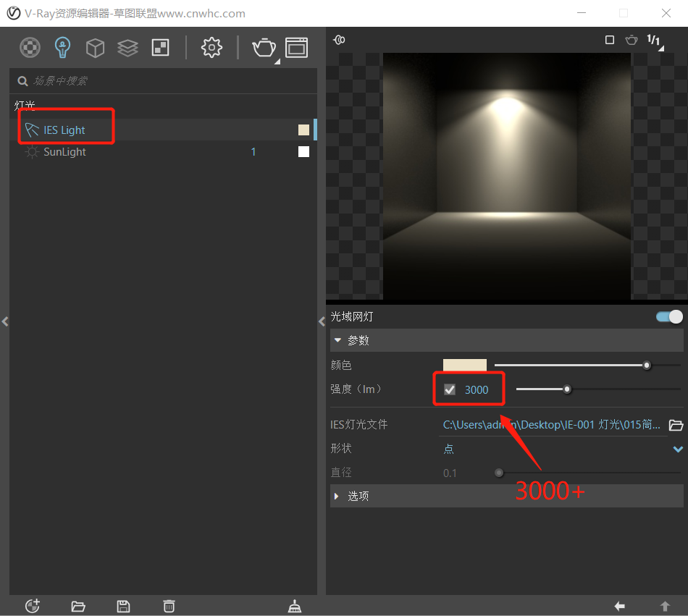This screenshot has height=616, width=688.
Task: Collapse the right properties panel arrow
Action: point(322,321)
